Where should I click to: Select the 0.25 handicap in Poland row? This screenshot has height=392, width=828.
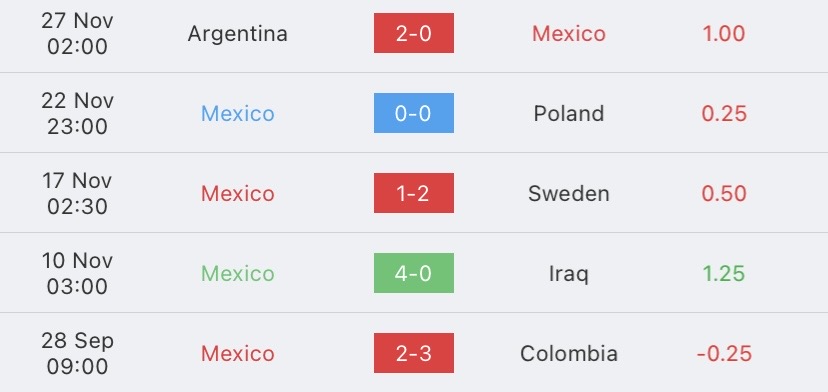coord(724,114)
